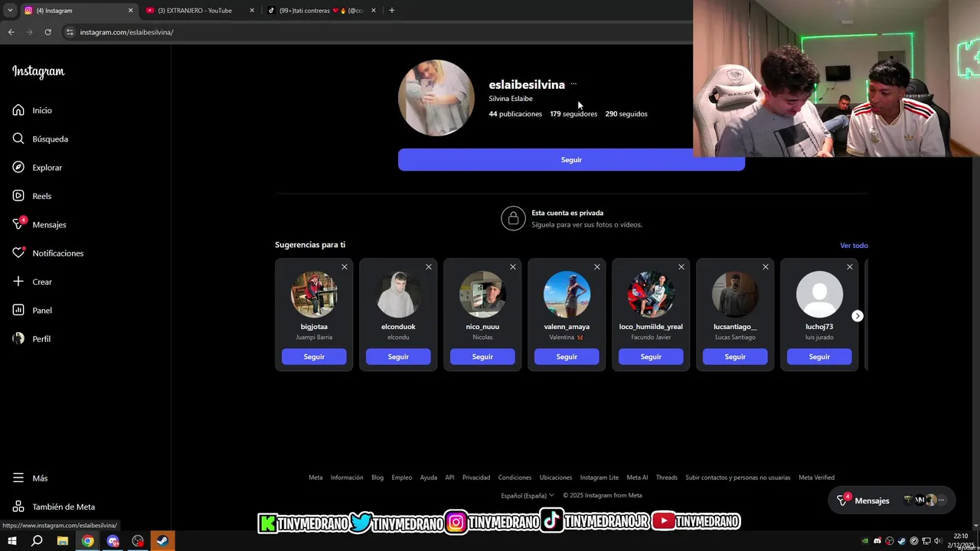
Task: Open a new browser tab
Action: pos(392,11)
